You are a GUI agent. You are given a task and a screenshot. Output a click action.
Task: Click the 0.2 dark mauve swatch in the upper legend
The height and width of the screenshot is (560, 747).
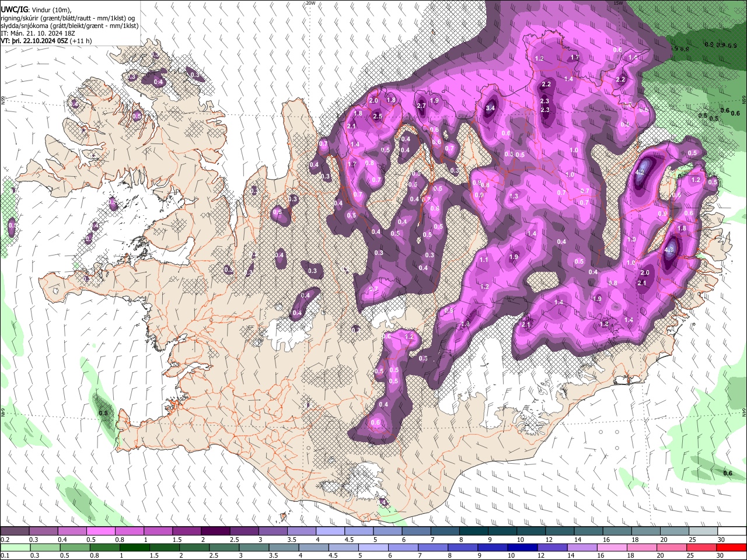coord(15,531)
